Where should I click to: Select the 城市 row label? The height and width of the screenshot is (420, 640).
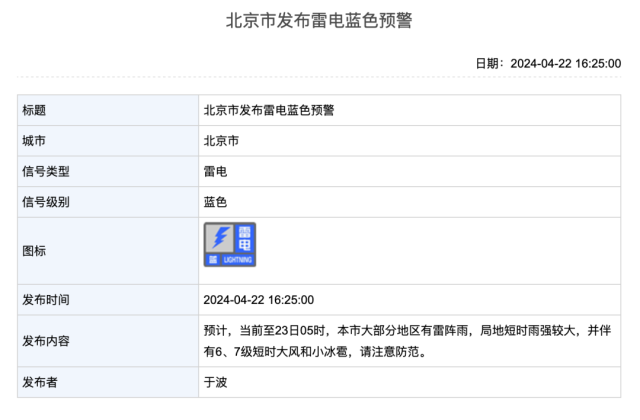34,141
